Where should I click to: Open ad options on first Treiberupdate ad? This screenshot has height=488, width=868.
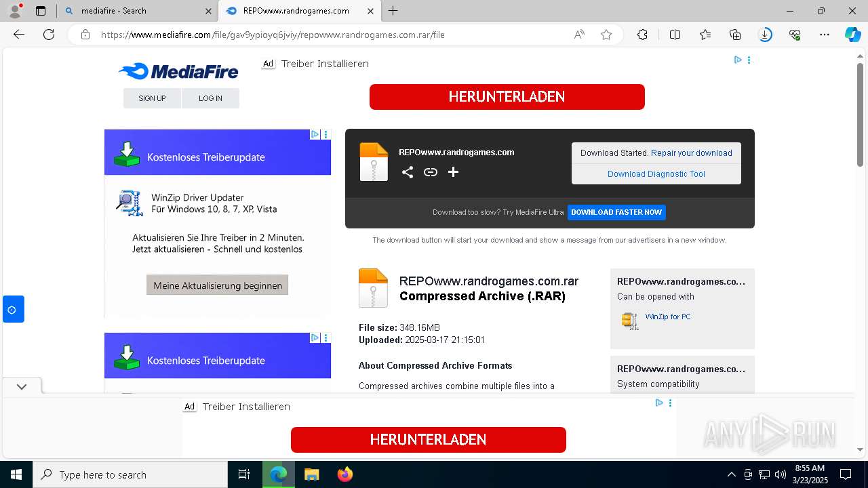coord(325,134)
